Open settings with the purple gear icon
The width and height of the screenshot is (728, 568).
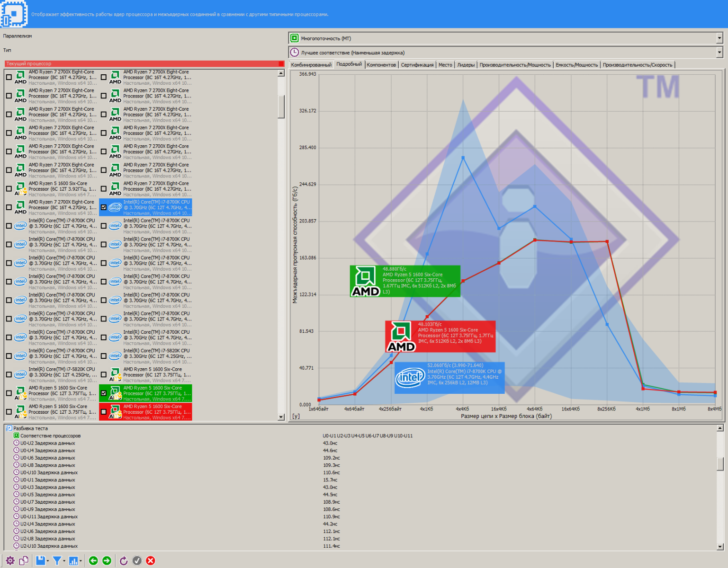pyautogui.click(x=10, y=561)
